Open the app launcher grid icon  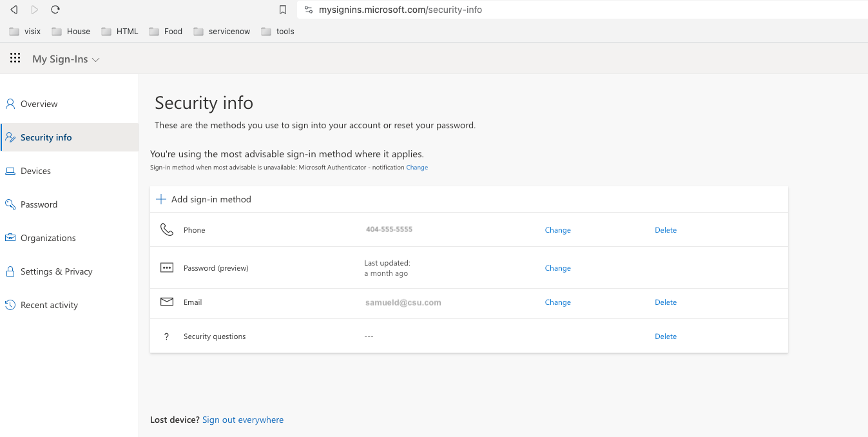click(15, 59)
